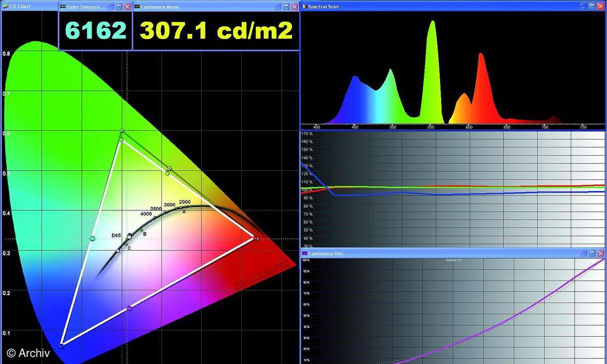Select the red primary marker on gamut triangle
Screen dimensions: 607x364
point(255,238)
